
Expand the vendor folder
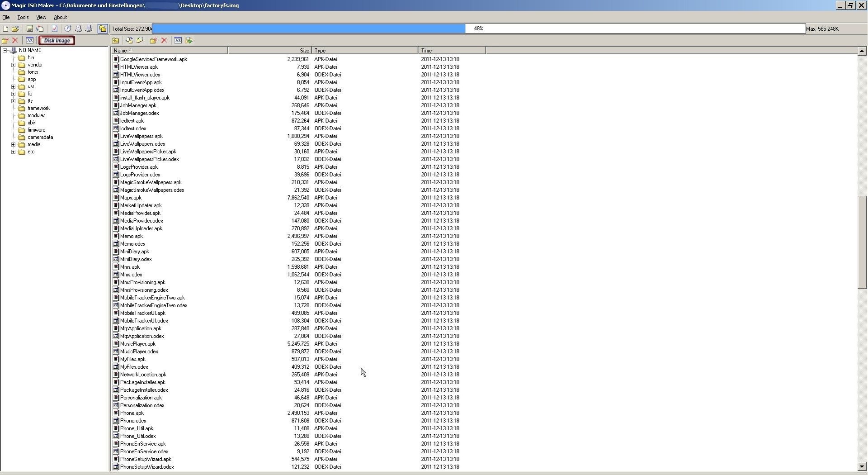point(13,65)
